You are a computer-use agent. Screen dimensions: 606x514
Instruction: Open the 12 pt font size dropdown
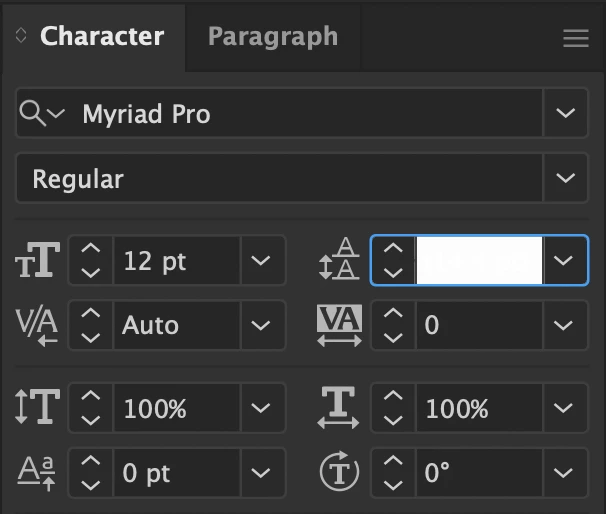[262, 262]
